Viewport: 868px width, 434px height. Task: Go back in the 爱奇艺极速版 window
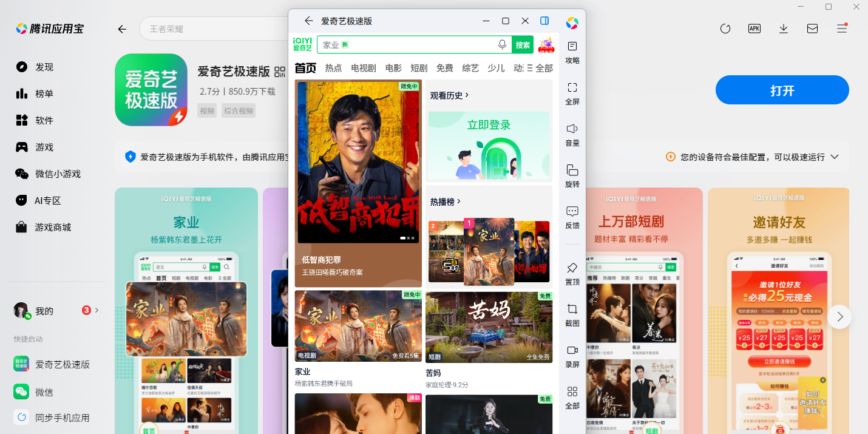coord(308,21)
